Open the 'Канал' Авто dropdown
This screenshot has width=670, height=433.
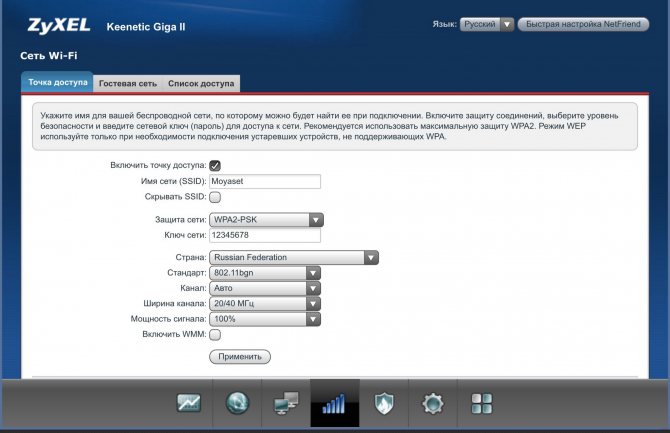[x=264, y=288]
